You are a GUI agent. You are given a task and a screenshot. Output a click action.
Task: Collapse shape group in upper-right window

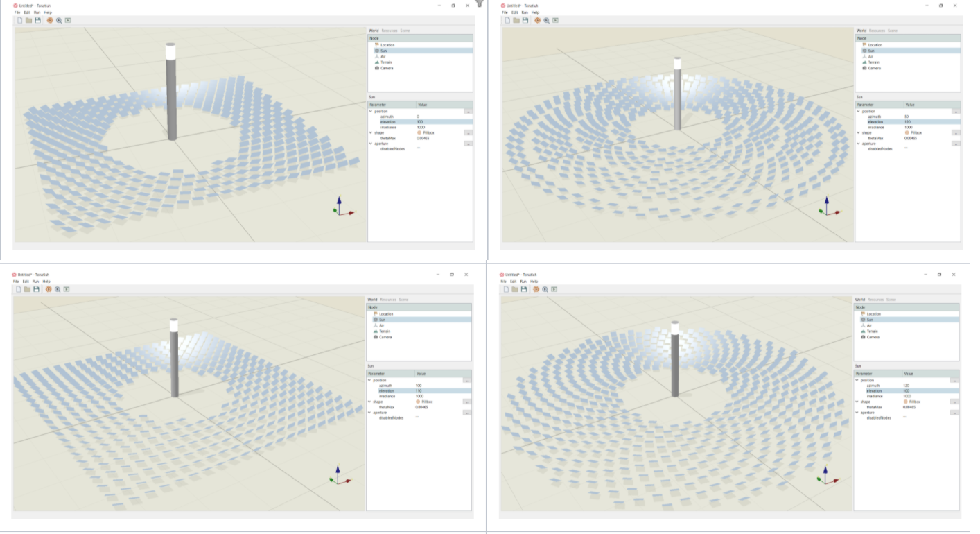tap(859, 132)
